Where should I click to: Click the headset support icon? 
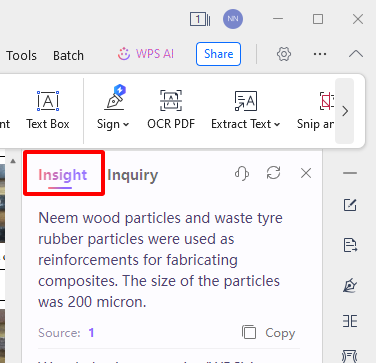click(x=242, y=173)
